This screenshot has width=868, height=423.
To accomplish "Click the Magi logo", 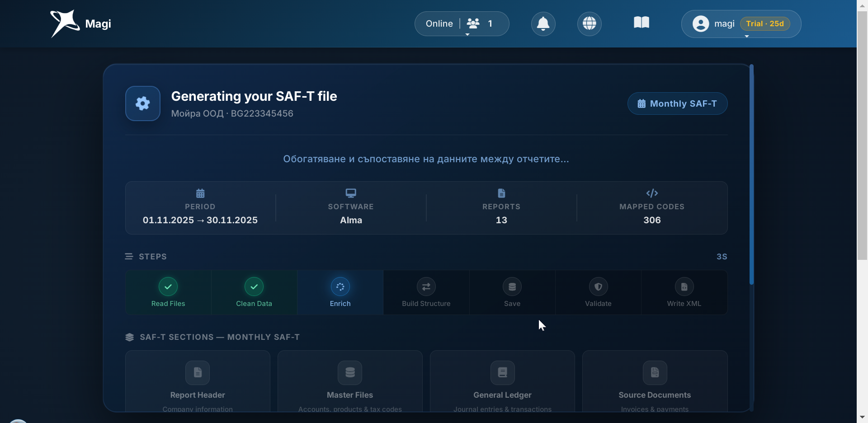I will [x=80, y=23].
